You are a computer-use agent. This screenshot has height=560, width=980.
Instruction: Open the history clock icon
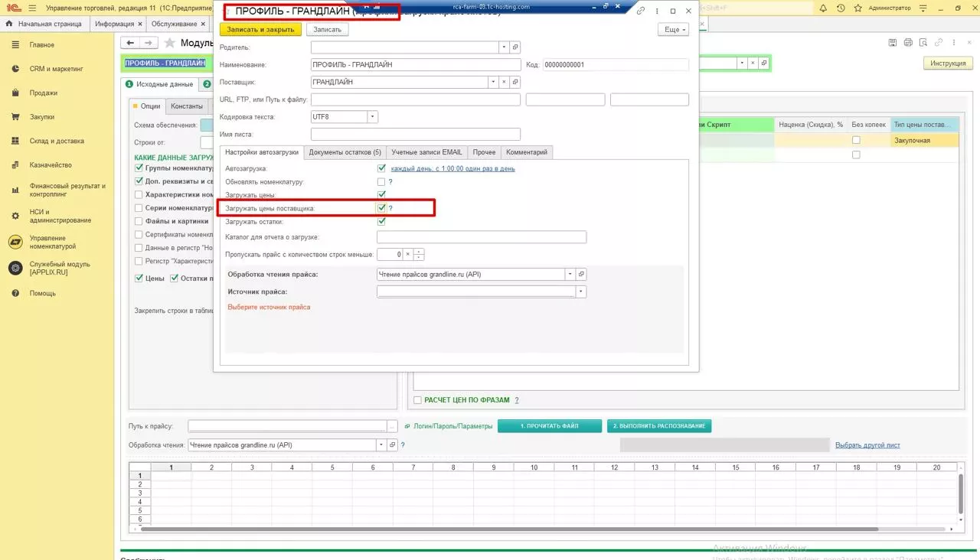[841, 8]
